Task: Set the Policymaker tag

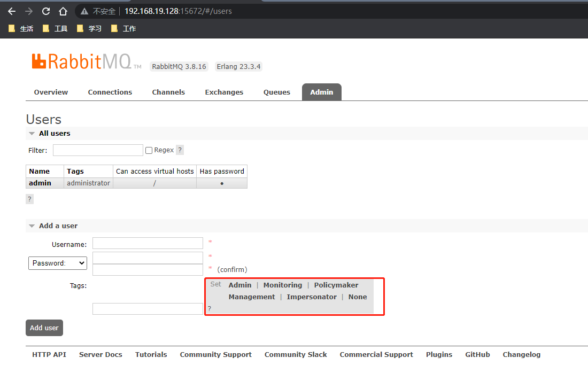Action: [x=336, y=285]
